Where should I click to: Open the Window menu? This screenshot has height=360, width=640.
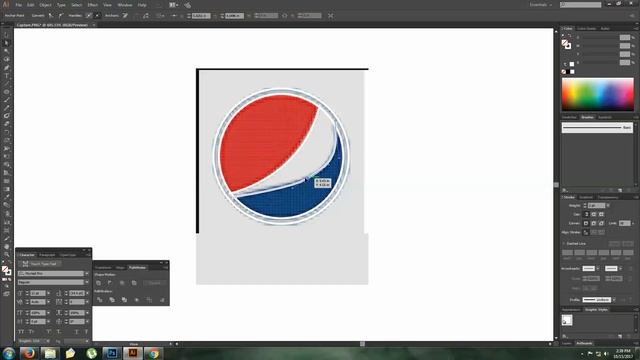pyautogui.click(x=125, y=5)
